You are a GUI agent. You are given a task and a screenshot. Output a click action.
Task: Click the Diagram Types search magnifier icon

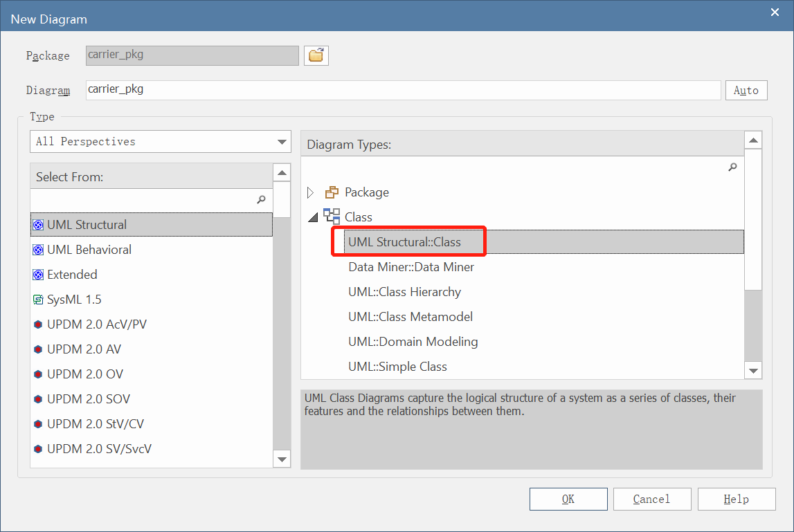732,167
